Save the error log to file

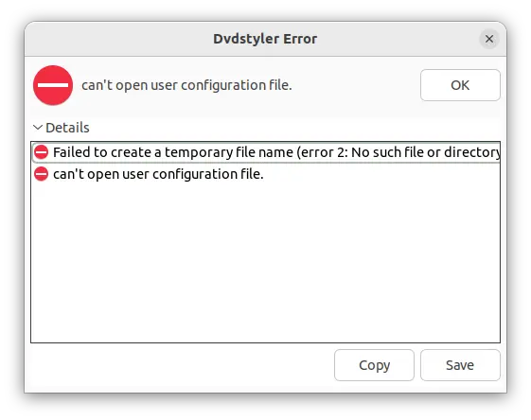point(460,365)
